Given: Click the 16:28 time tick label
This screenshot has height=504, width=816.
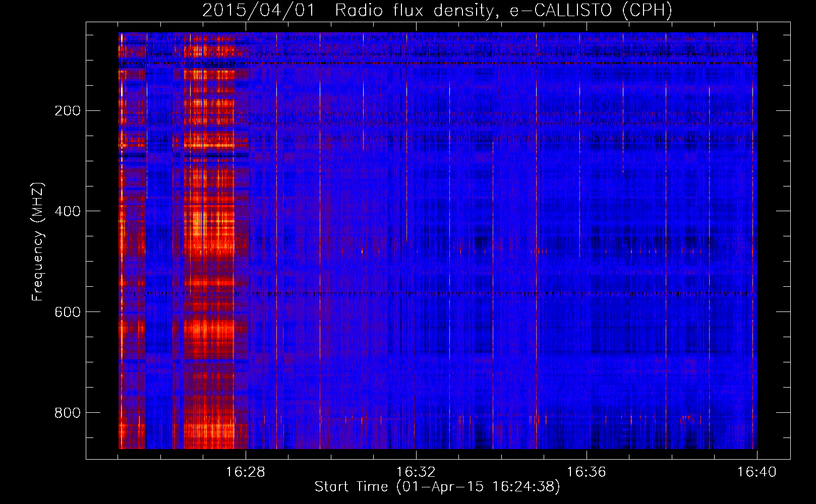Looking at the screenshot, I should 245,472.
